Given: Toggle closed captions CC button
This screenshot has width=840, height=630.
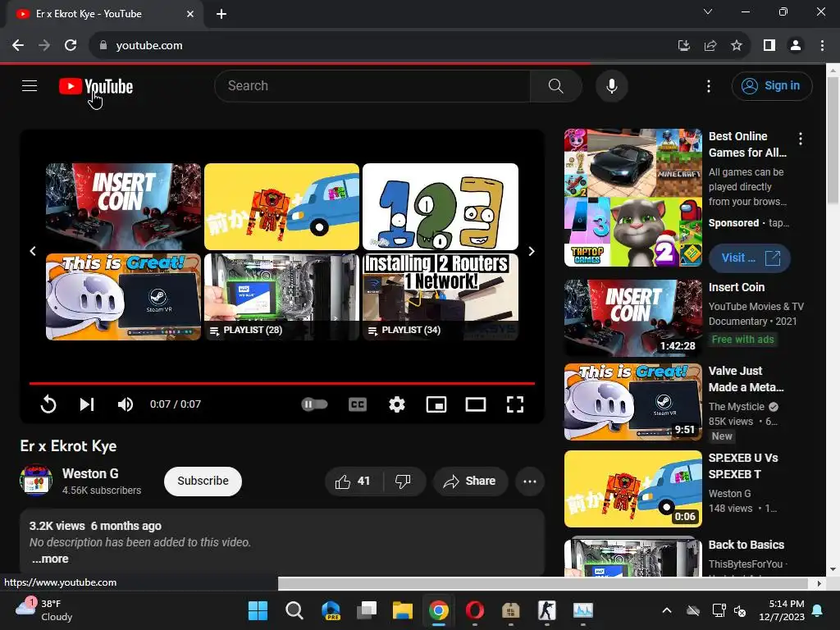Looking at the screenshot, I should coord(358,404).
